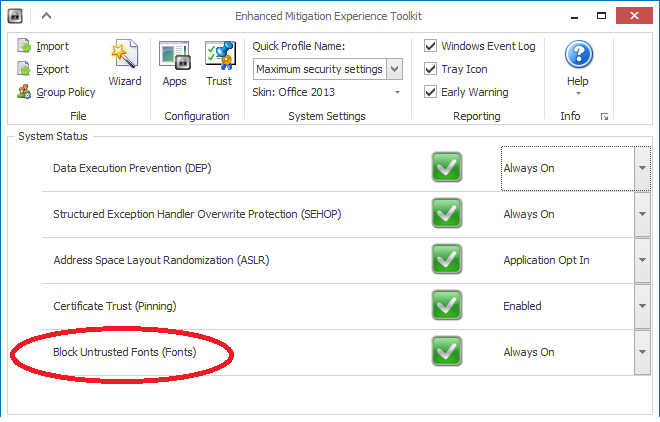660x422 pixels.
Task: Toggle Early Warning checkbox
Action: point(430,91)
